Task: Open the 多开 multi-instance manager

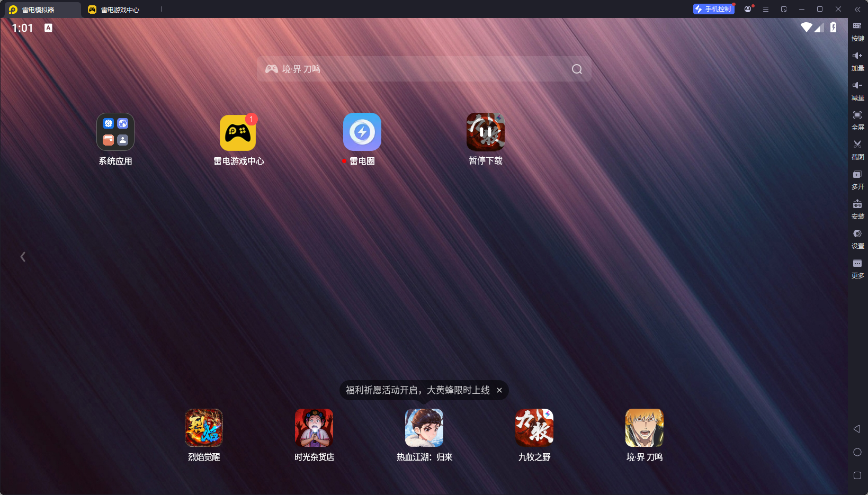Action: click(x=857, y=179)
